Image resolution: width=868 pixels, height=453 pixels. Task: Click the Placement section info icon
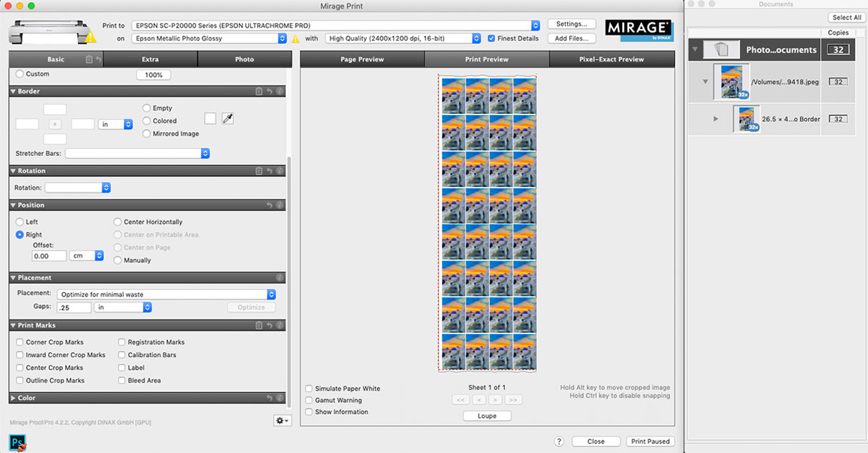[280, 278]
